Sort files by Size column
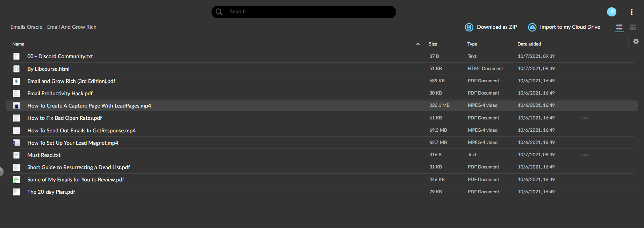Screen dimensions: 644x228 433,44
